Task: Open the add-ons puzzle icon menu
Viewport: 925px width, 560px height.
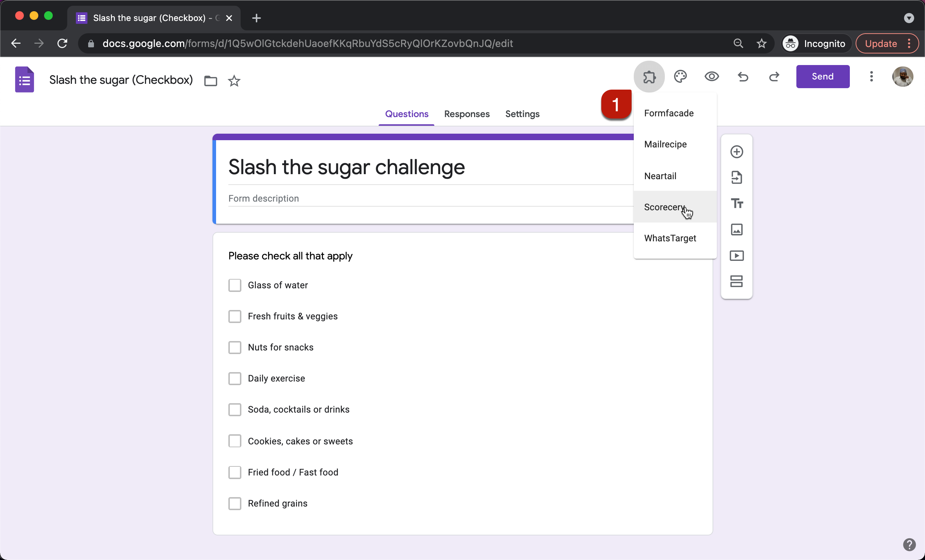Action: click(649, 77)
